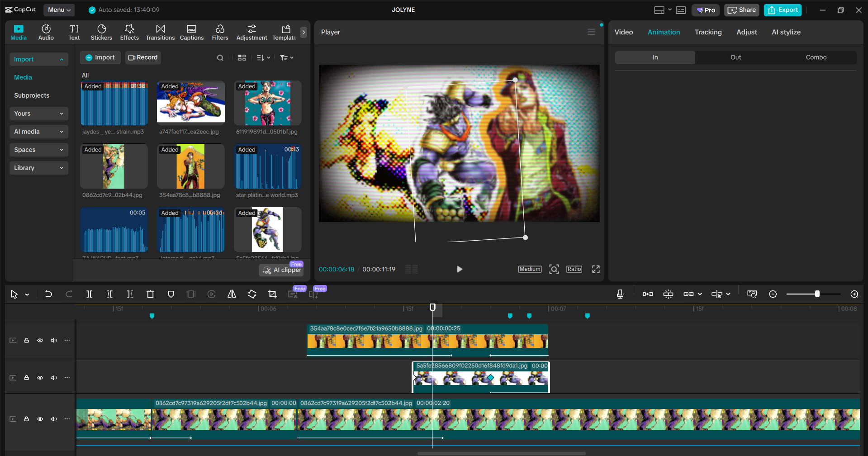Viewport: 868px width, 456px height.
Task: Search media using the magnifier icon
Action: pyautogui.click(x=220, y=57)
